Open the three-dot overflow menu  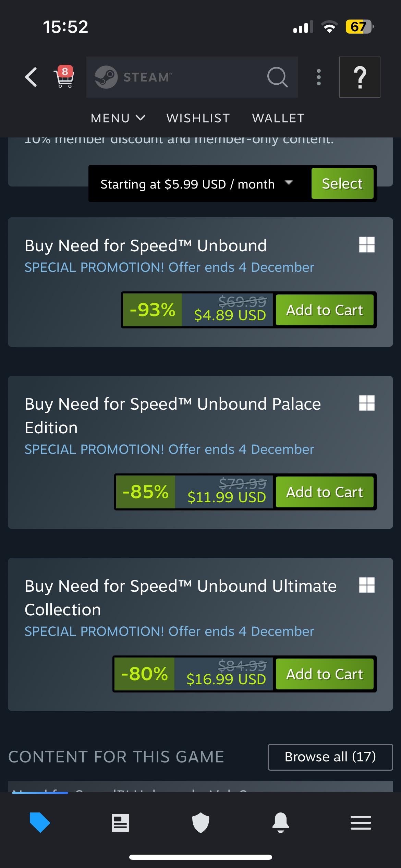pos(318,77)
